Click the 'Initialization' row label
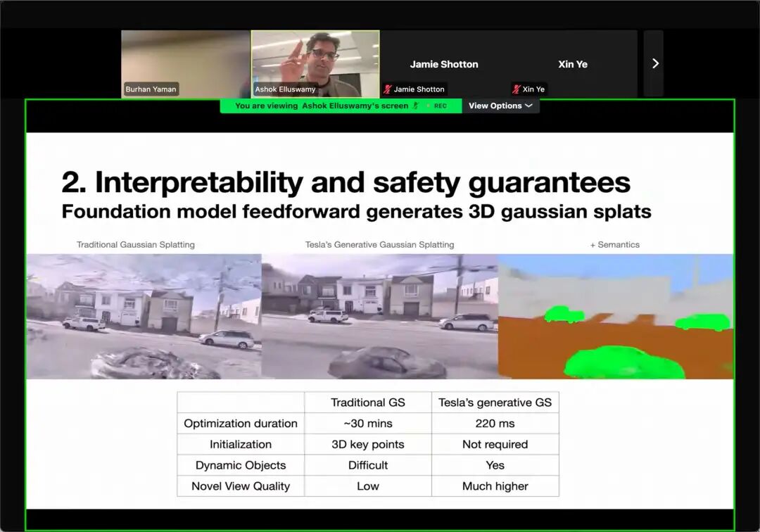The height and width of the screenshot is (532, 760). coord(241,444)
